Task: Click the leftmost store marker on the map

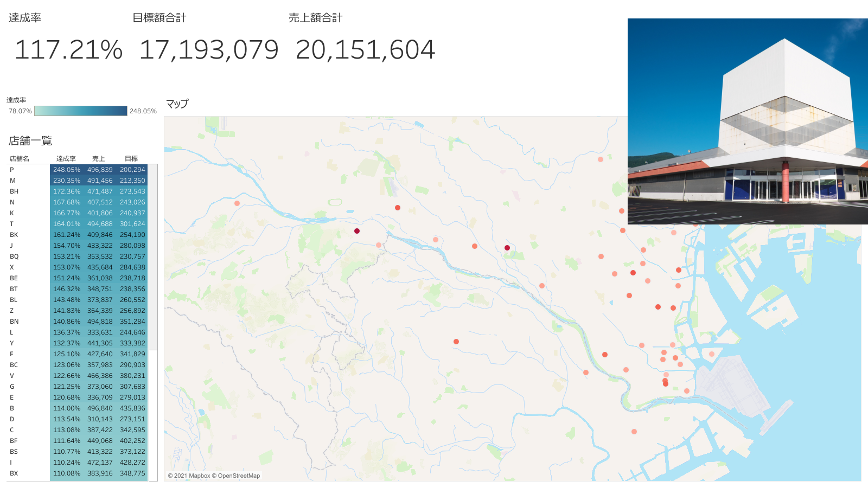Action: pos(237,203)
